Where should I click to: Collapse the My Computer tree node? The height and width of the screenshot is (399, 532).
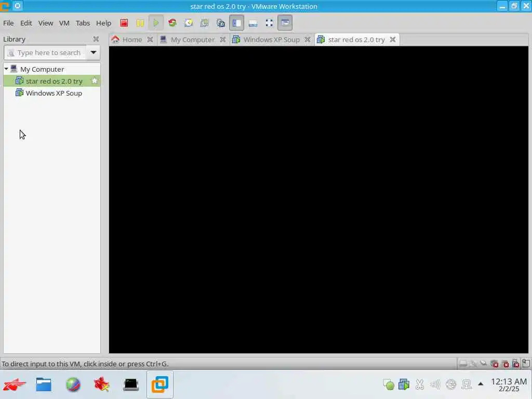(6, 69)
